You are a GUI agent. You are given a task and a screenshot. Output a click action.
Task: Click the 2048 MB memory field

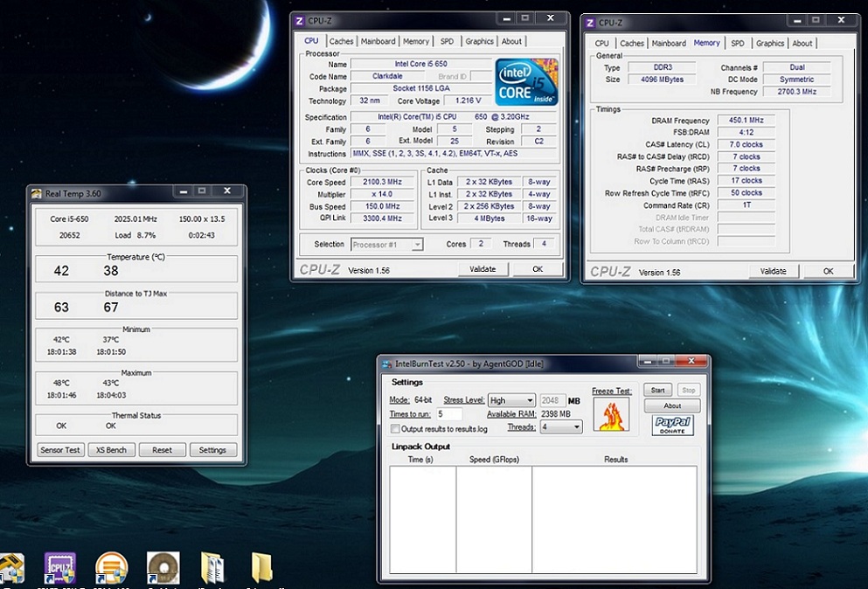pos(552,400)
